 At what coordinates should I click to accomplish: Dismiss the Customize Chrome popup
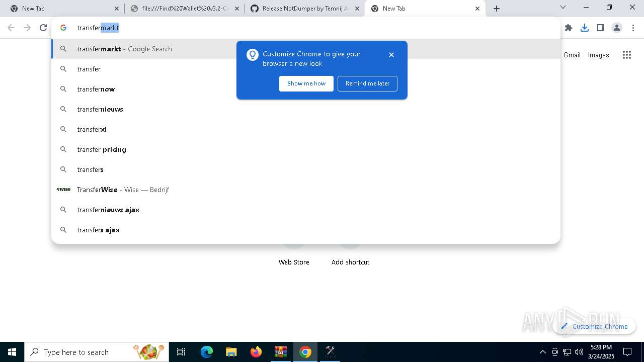(391, 55)
